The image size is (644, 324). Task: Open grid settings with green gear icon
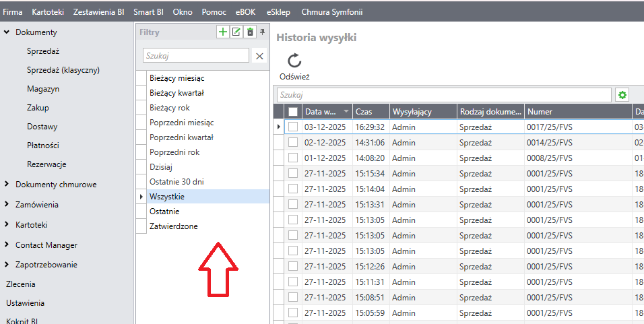[x=622, y=95]
